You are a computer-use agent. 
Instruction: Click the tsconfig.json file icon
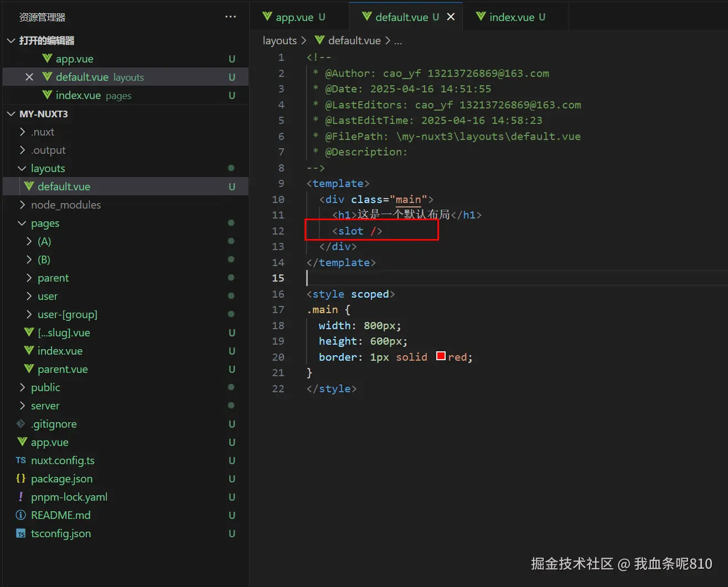[21, 534]
